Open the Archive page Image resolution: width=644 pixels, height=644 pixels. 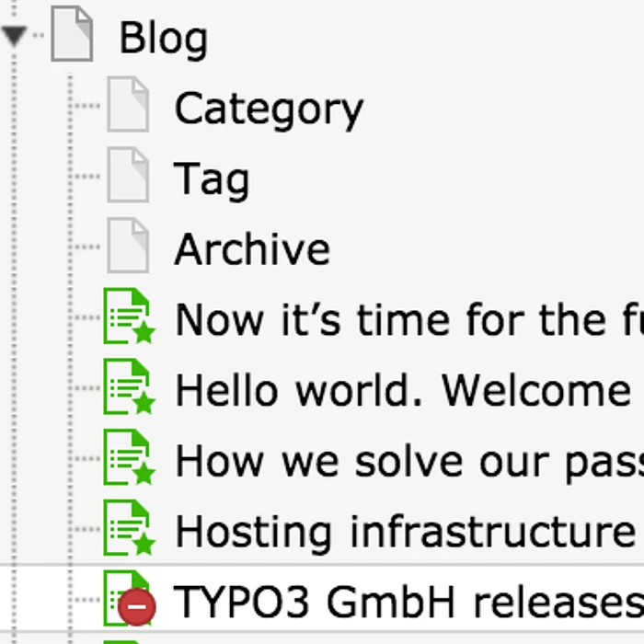click(252, 249)
